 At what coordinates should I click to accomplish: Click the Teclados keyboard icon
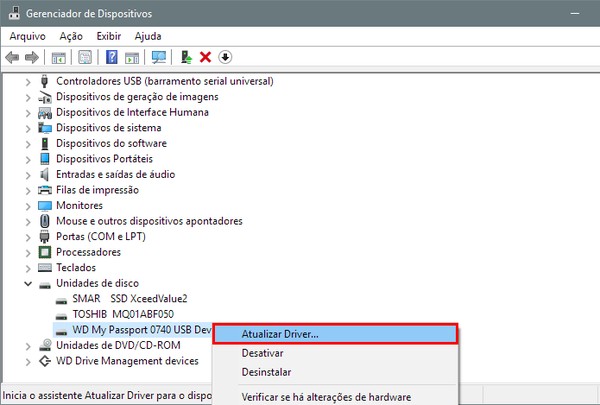tap(45, 268)
